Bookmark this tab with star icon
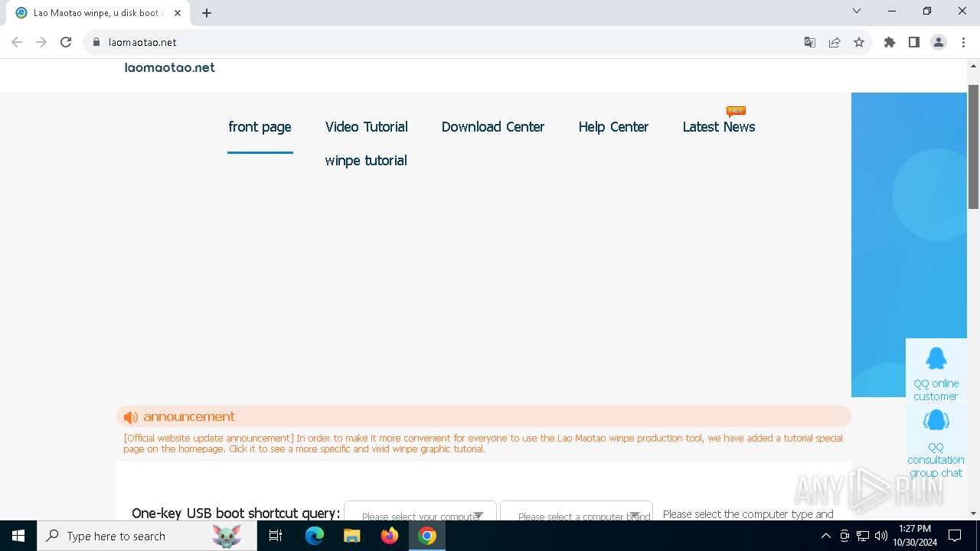This screenshot has height=551, width=980. pyautogui.click(x=859, y=42)
